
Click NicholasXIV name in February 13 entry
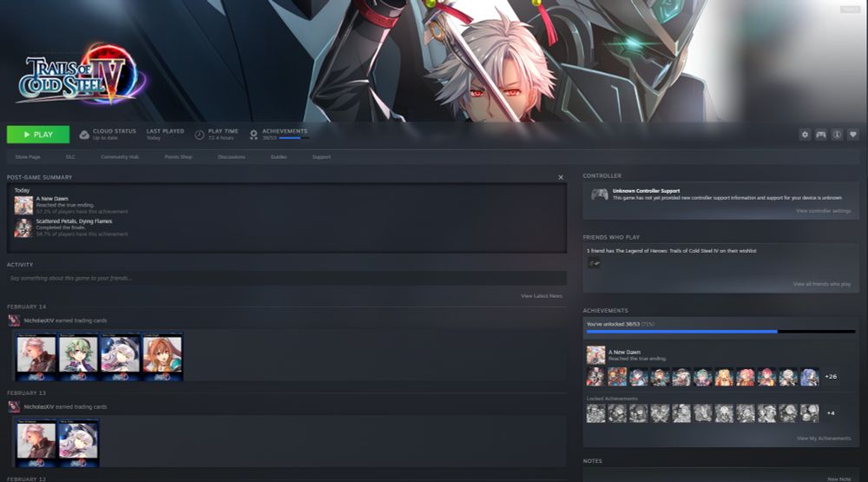39,407
